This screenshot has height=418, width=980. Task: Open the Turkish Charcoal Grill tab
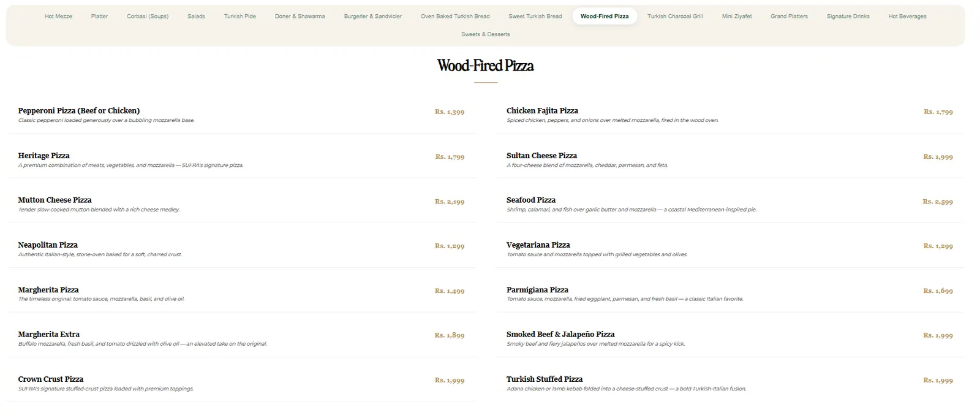(x=675, y=17)
